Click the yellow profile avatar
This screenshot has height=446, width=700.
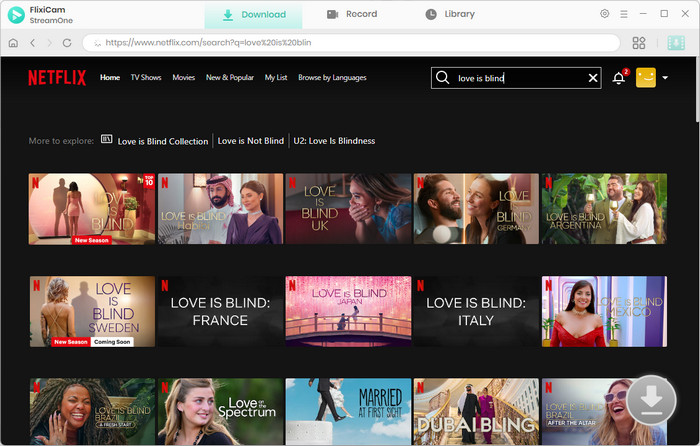646,78
